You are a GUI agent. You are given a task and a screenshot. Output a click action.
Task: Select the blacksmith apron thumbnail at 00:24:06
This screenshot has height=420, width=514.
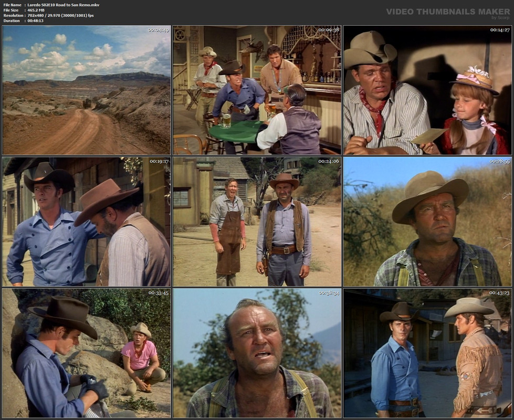coord(257,222)
